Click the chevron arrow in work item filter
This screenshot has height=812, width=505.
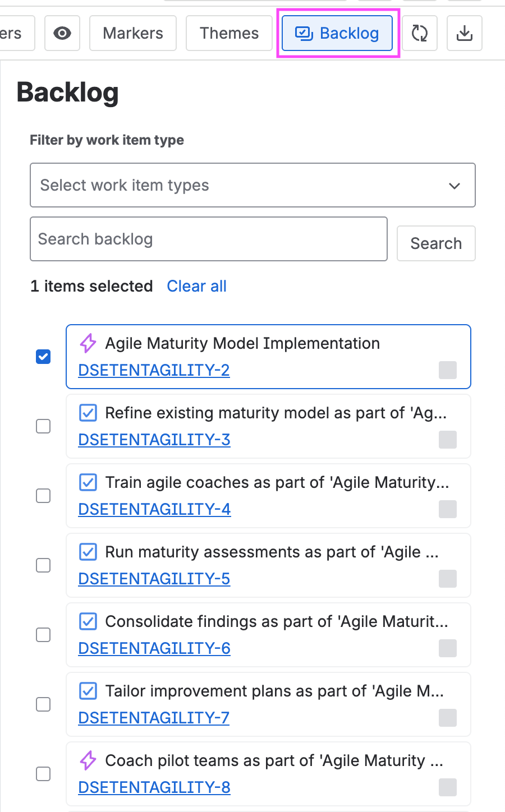(x=454, y=186)
